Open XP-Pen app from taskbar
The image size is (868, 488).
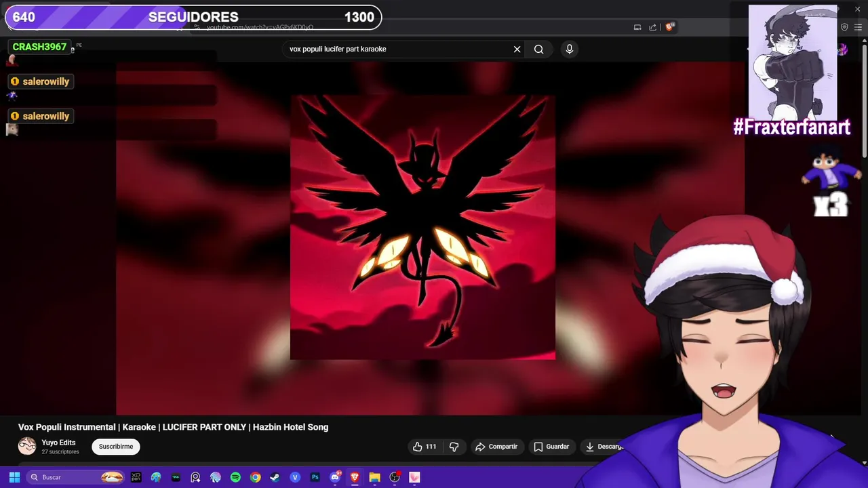(x=136, y=477)
